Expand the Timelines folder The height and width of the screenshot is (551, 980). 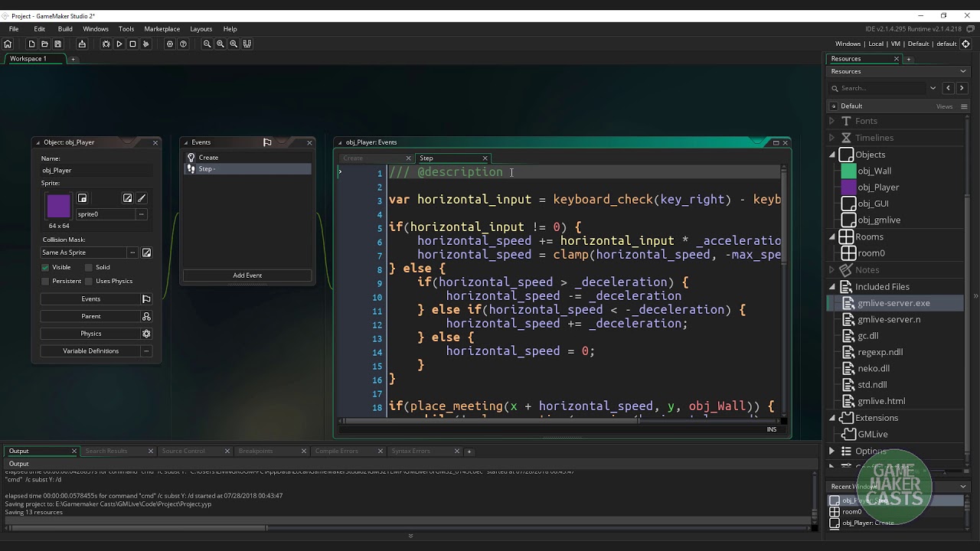click(x=831, y=138)
